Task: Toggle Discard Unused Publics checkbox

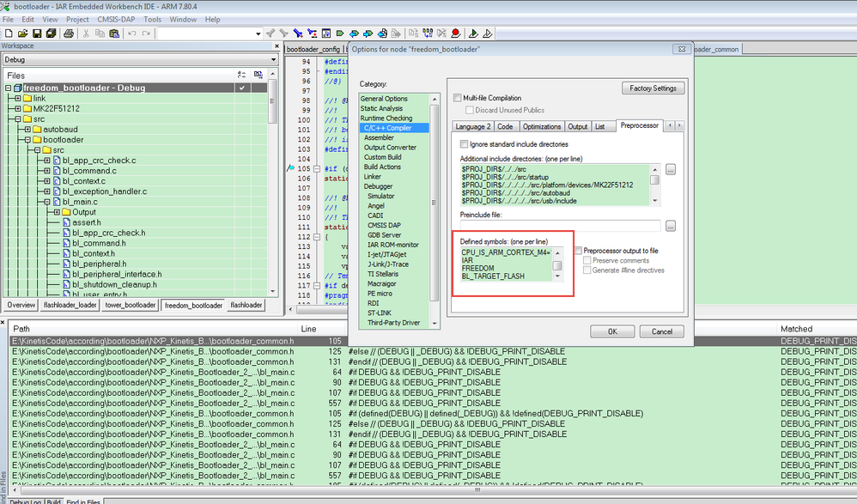Action: click(x=469, y=110)
